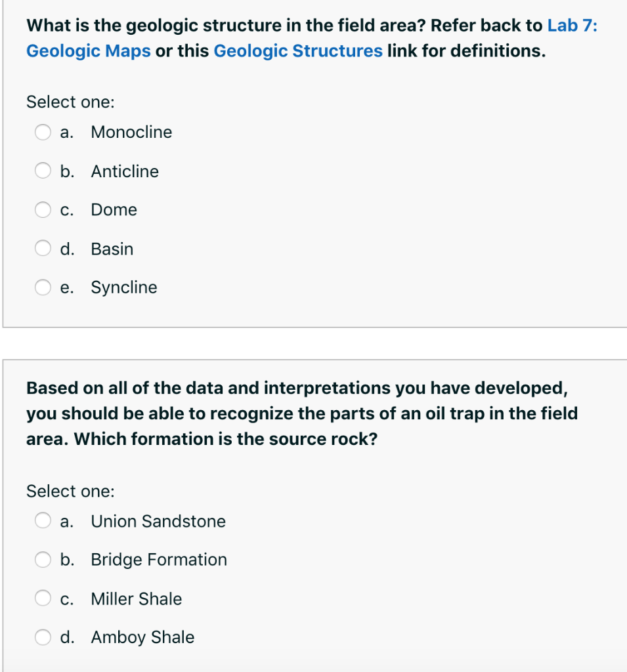Click the option letter c beside Dome

pyautogui.click(x=66, y=210)
